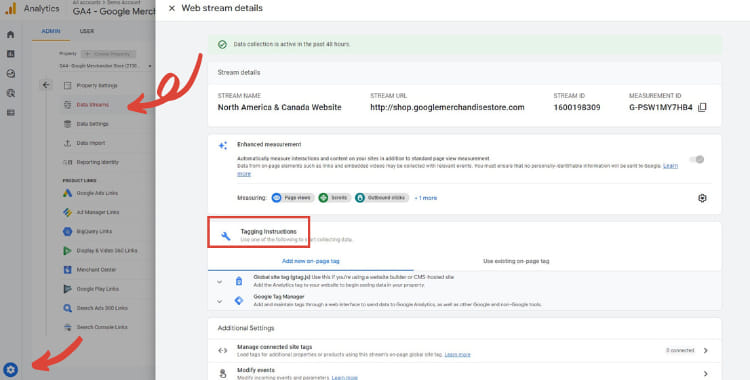This screenshot has width=750, height=380.
Task: Click the '+1 more' measuring link
Action: tap(426, 198)
